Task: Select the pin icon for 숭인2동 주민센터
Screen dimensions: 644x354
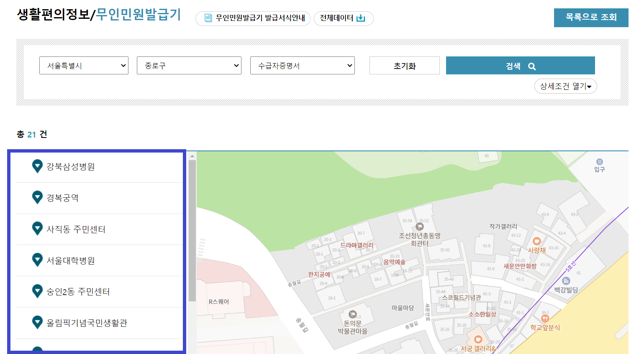Action: 37,291
